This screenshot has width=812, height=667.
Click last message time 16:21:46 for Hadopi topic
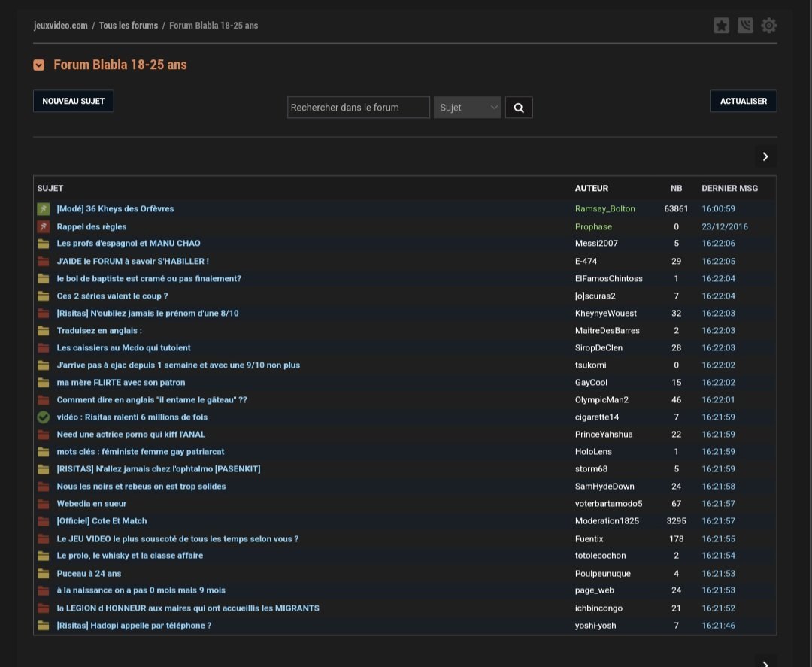[718, 626]
